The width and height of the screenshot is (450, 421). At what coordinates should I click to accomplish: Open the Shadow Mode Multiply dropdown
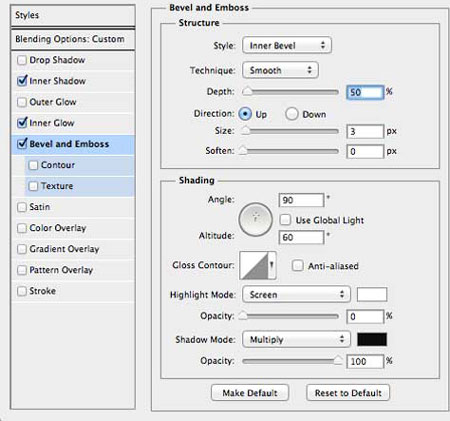[x=296, y=339]
